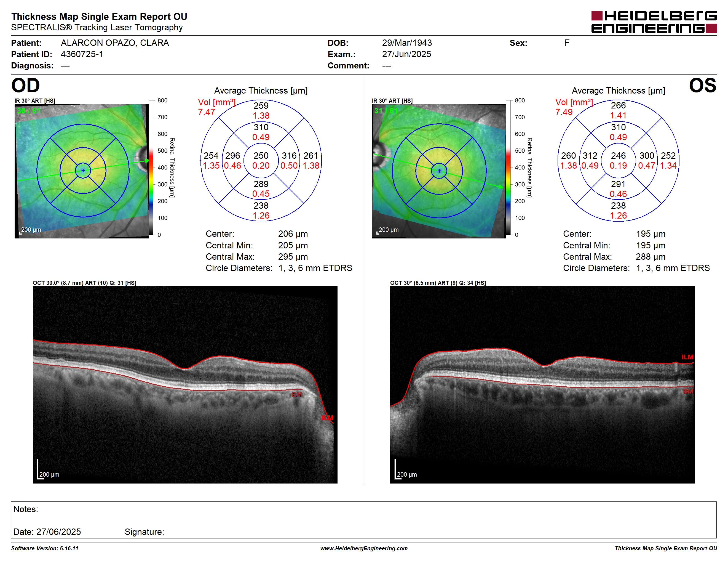728x563 pixels.
Task: Select OD center thickness '206 µm'
Action: [293, 234]
